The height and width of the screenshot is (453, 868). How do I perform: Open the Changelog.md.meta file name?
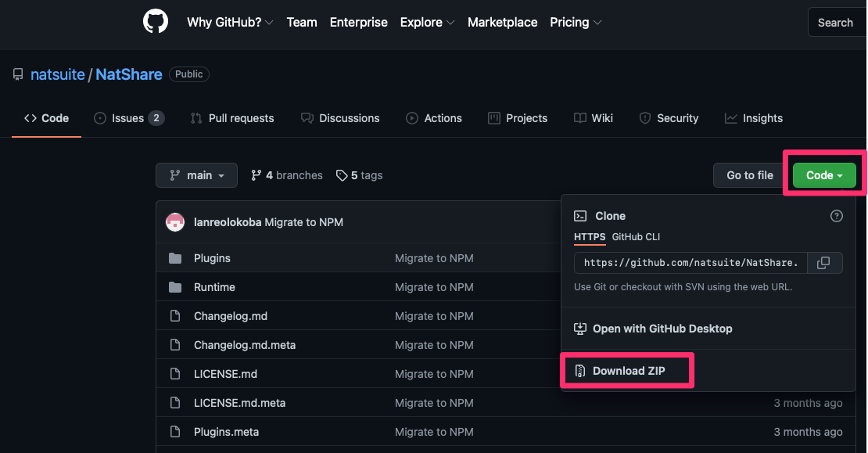[x=245, y=344]
